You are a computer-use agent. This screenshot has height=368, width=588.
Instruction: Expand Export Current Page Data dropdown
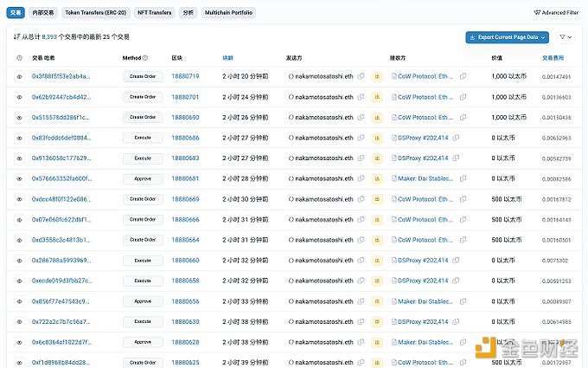click(507, 37)
